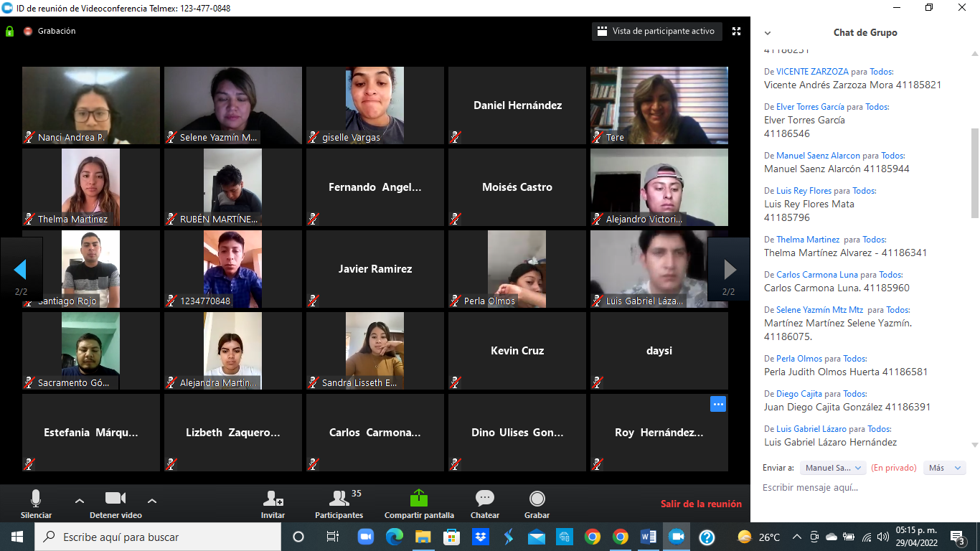Open the Chatear chat icon
This screenshot has height=551, width=980.
click(x=485, y=499)
